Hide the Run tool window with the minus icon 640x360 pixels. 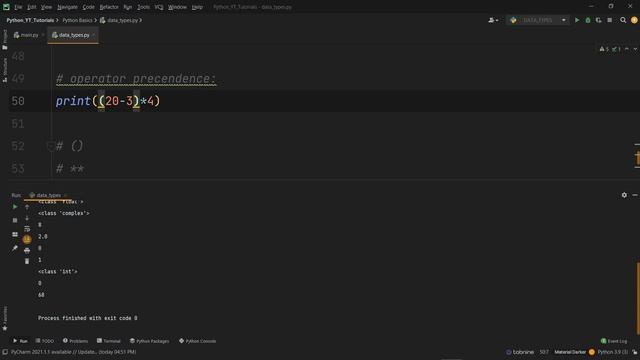click(635, 195)
